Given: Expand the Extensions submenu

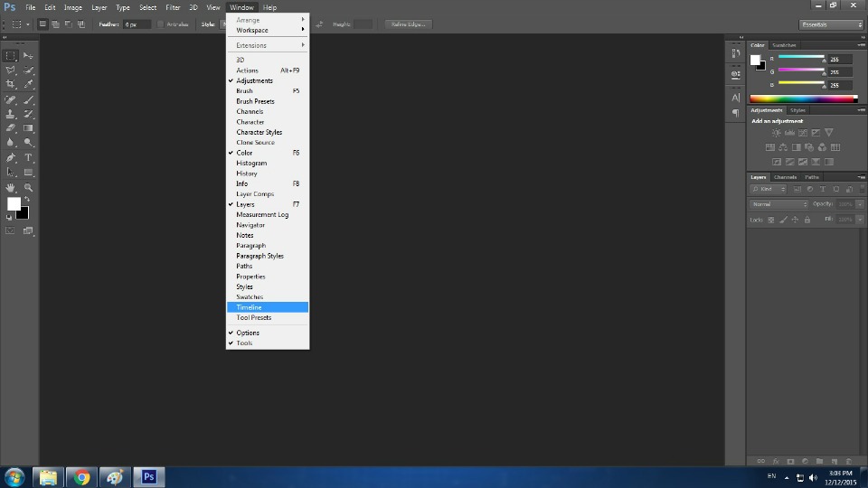Looking at the screenshot, I should click(x=268, y=45).
